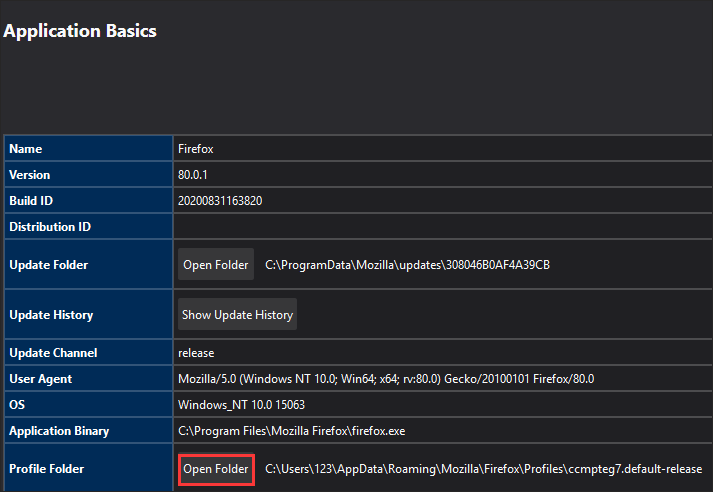Click the Update History row label
Screen dimensions: 713x492
pos(51,315)
